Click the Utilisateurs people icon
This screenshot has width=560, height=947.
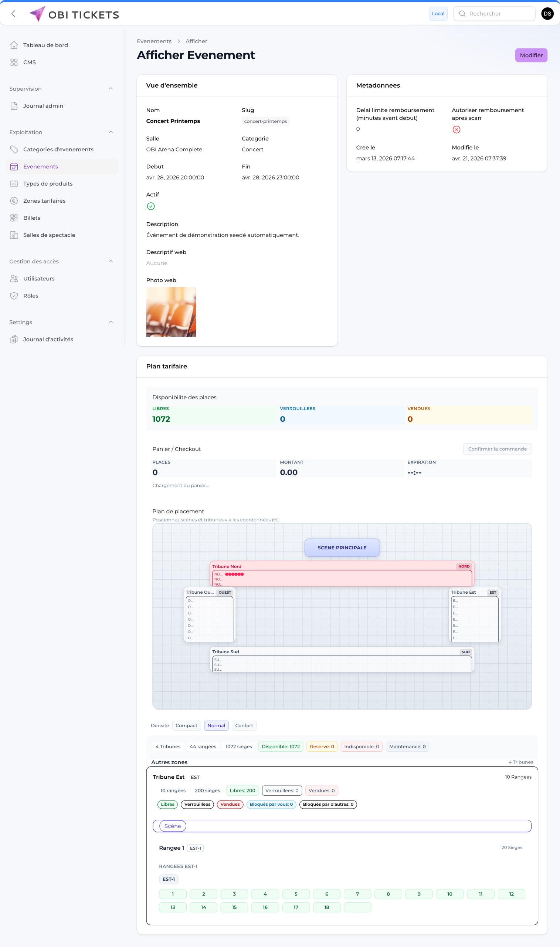[14, 279]
